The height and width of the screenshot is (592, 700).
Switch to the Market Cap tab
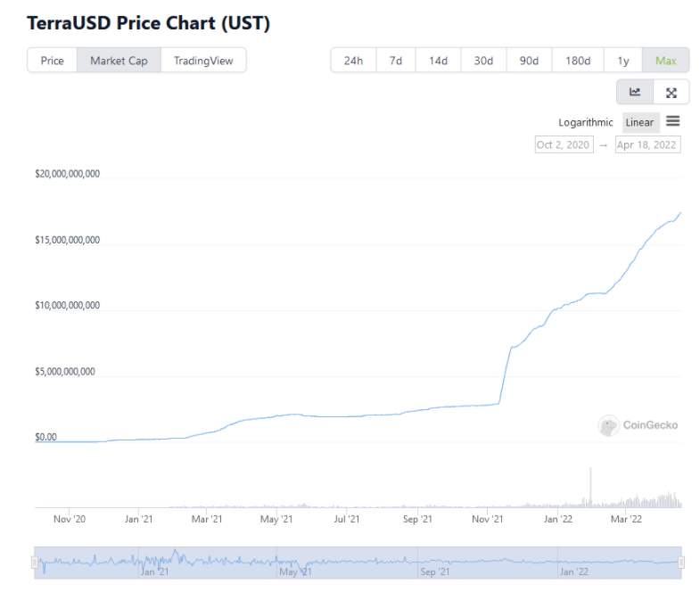click(119, 61)
